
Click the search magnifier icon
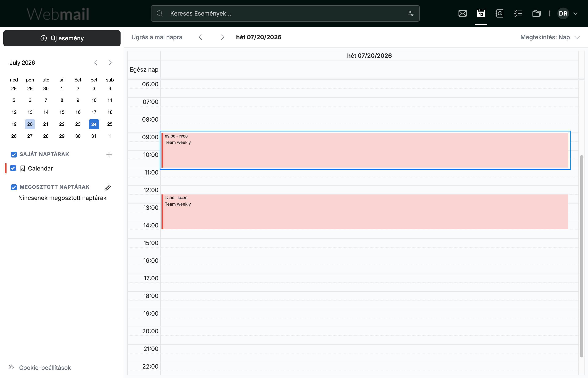[x=160, y=13]
